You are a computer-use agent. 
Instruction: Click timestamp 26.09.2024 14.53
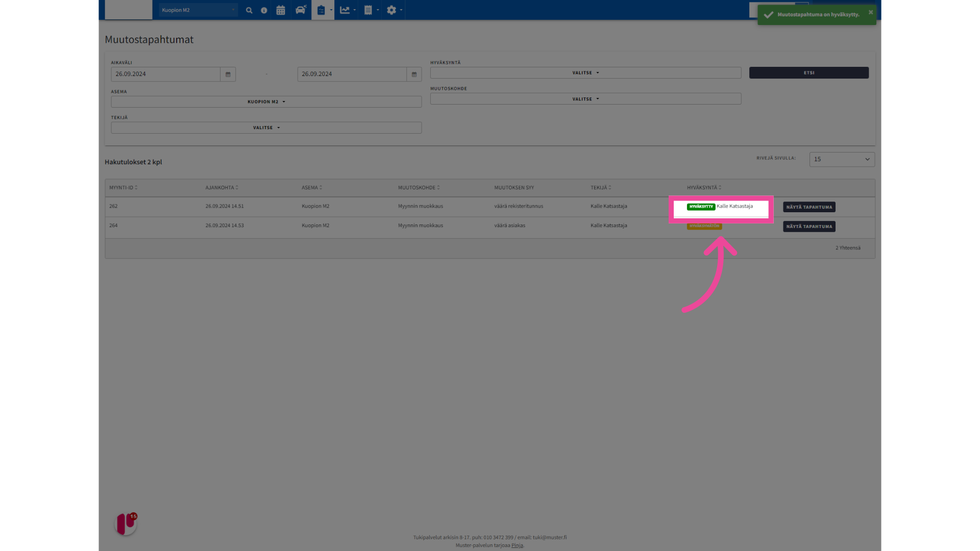point(225,226)
